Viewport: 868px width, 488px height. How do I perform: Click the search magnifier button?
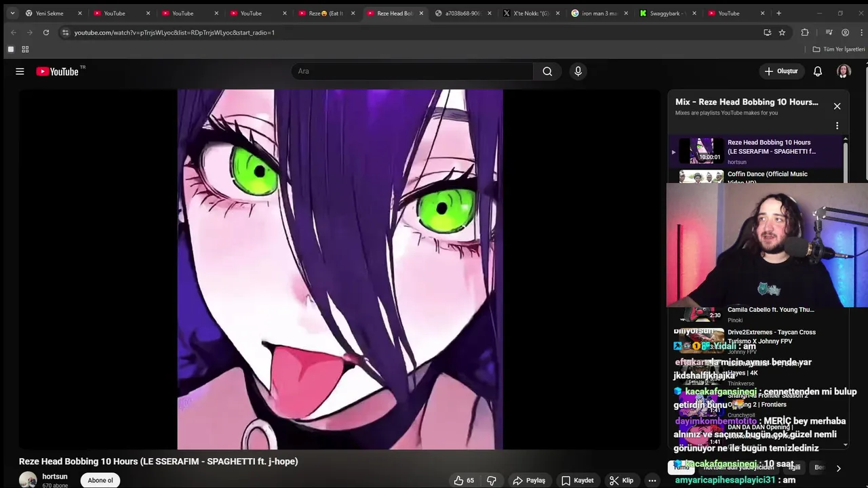tap(547, 71)
